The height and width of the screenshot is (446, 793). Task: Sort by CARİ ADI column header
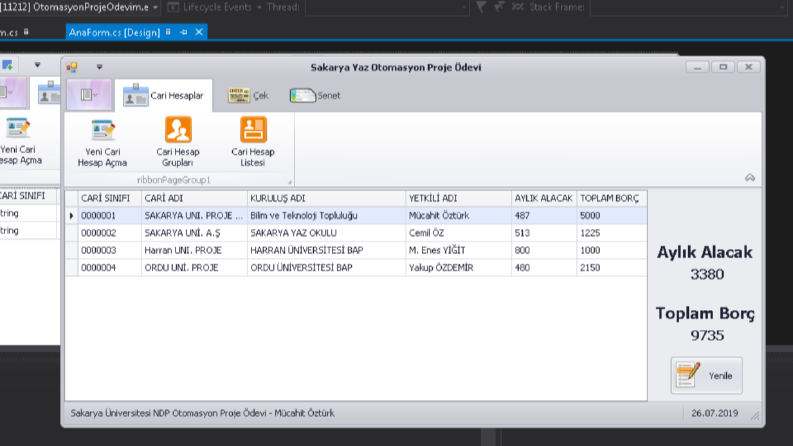pos(194,198)
